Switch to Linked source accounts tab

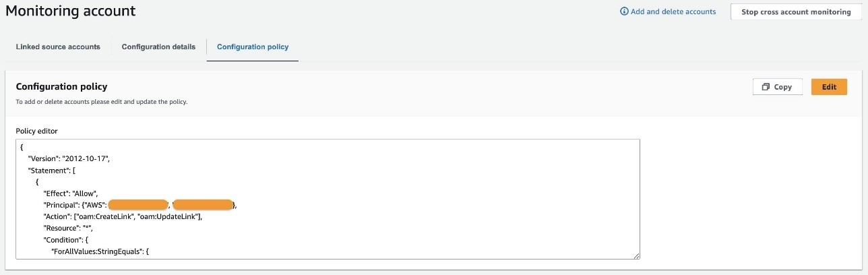coord(58,47)
